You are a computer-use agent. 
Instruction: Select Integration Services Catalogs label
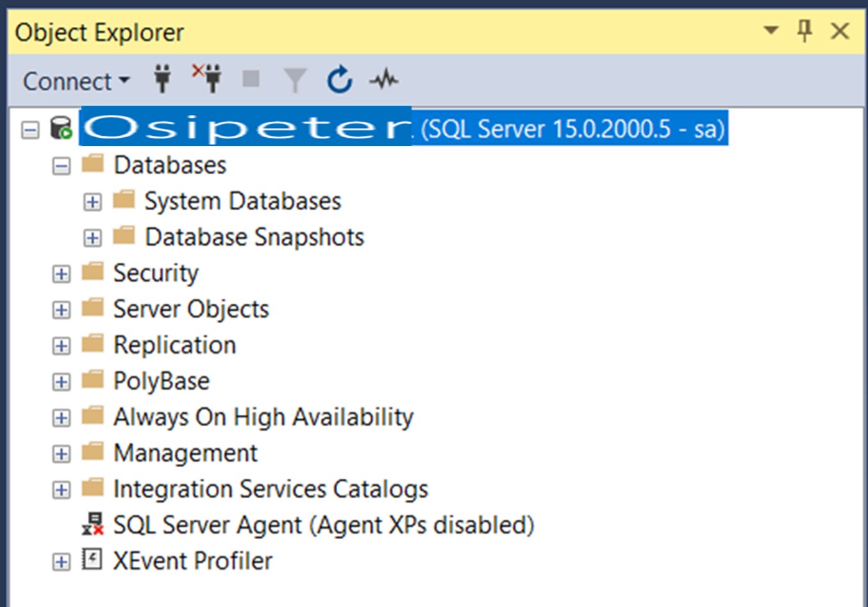pyautogui.click(x=271, y=489)
